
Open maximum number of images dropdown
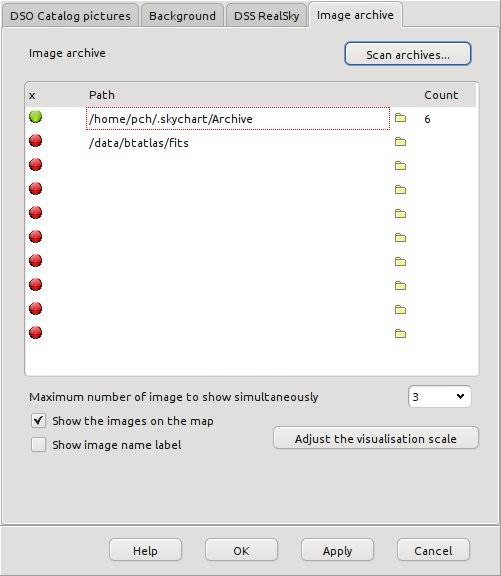click(x=439, y=397)
